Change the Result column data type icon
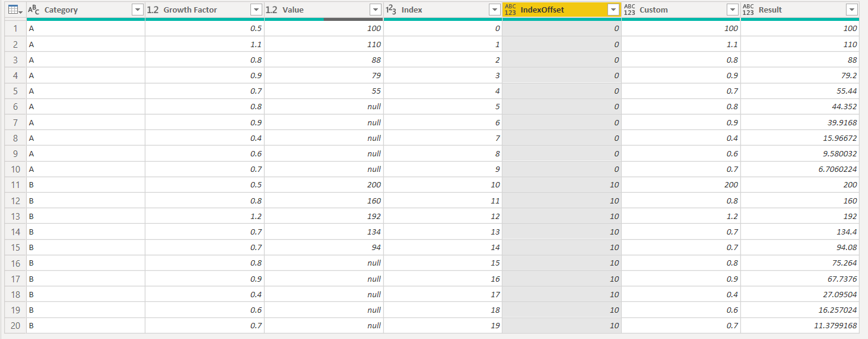The height and width of the screenshot is (339, 868). (748, 10)
